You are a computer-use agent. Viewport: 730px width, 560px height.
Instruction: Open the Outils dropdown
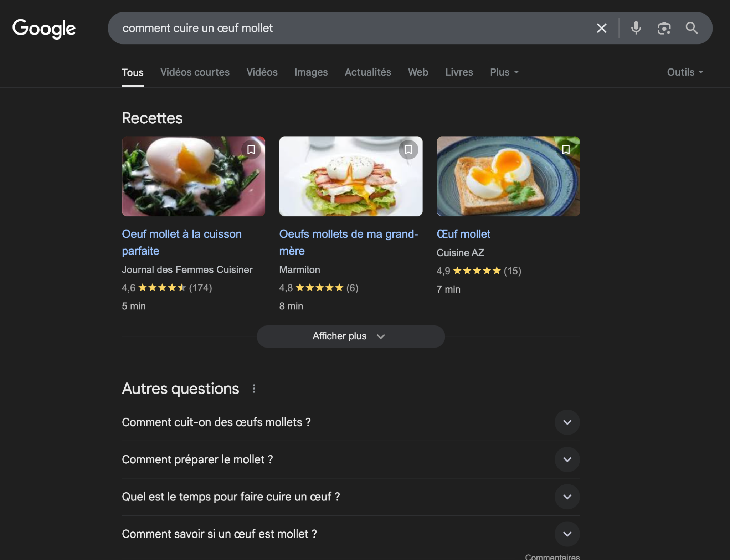click(685, 72)
